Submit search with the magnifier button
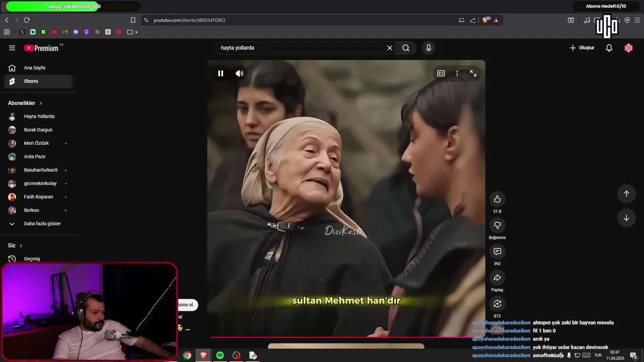The image size is (644, 362). pos(406,48)
